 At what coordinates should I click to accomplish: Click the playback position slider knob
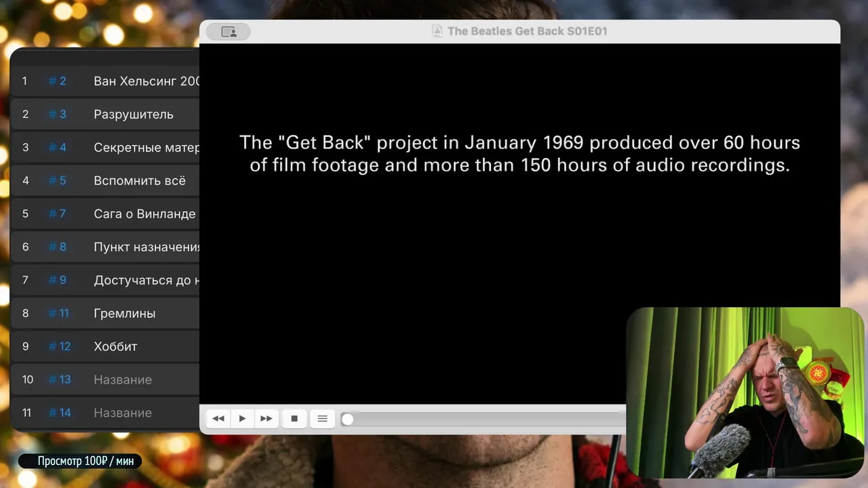347,420
